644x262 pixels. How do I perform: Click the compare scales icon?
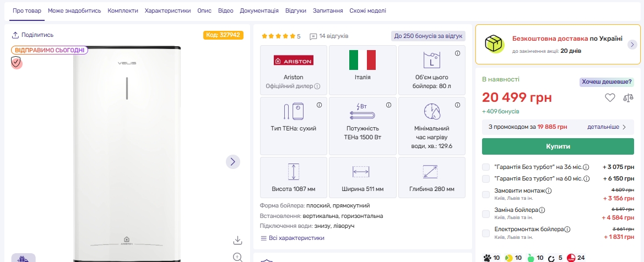(x=628, y=98)
